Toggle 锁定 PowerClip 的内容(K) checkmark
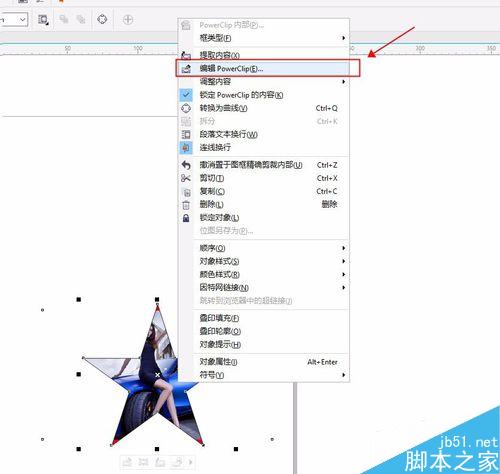This screenshot has width=500, height=474. [x=264, y=95]
